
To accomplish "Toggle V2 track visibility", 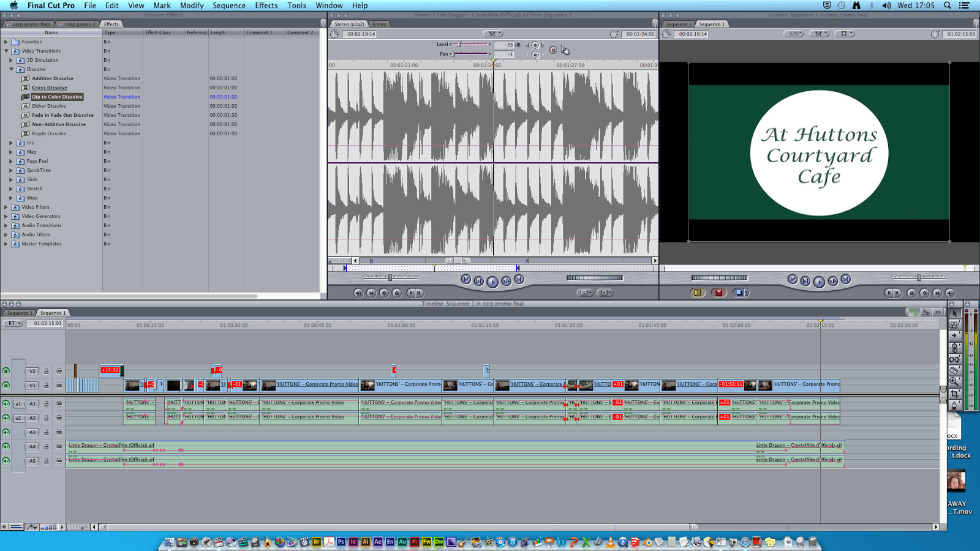I will point(6,371).
